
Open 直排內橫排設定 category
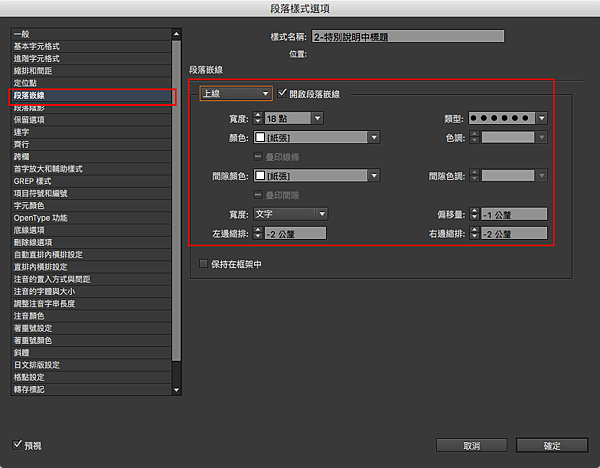91,267
